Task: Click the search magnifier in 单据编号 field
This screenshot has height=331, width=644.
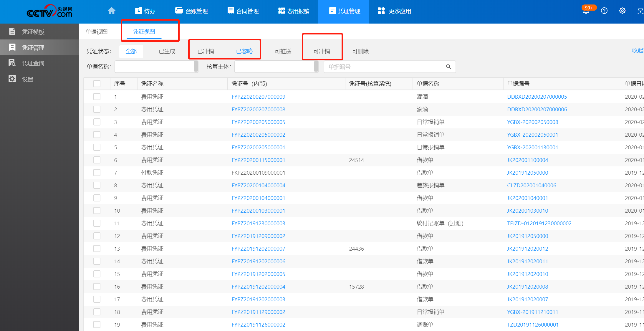Action: pyautogui.click(x=448, y=67)
